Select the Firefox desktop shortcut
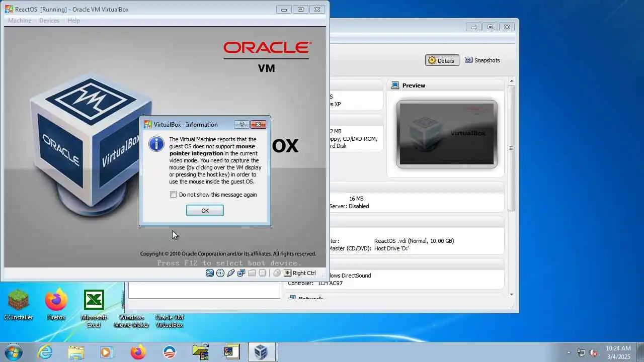 tap(56, 305)
